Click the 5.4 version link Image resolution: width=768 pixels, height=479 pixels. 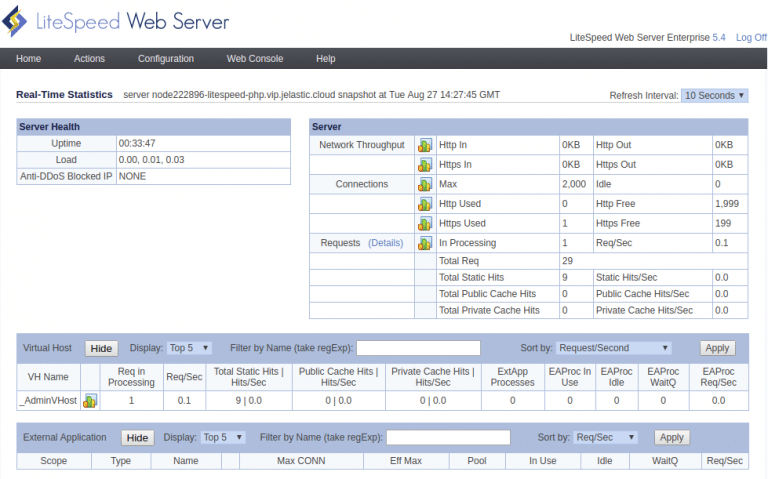coord(719,38)
